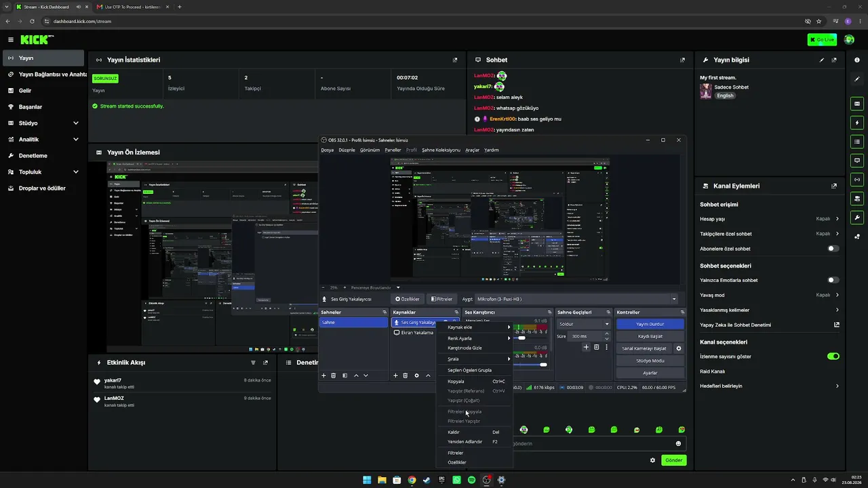Open Yavaş mod setting chevron

(x=837, y=295)
